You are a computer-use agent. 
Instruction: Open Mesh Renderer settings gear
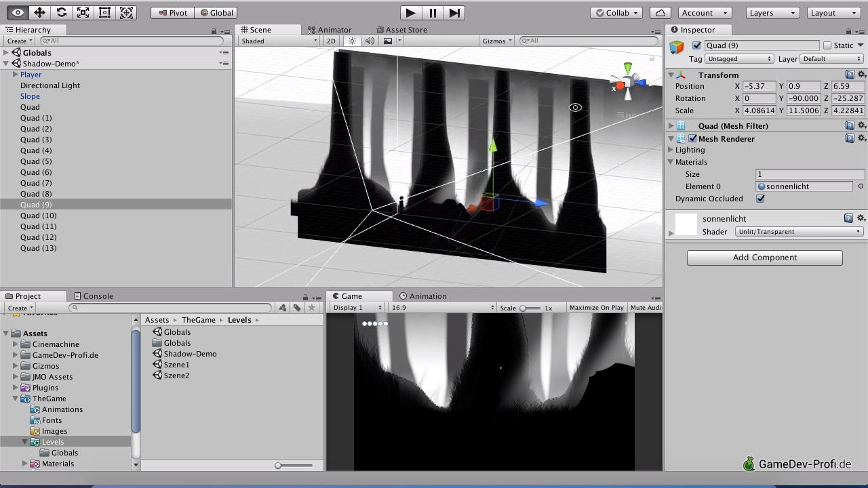coord(862,138)
